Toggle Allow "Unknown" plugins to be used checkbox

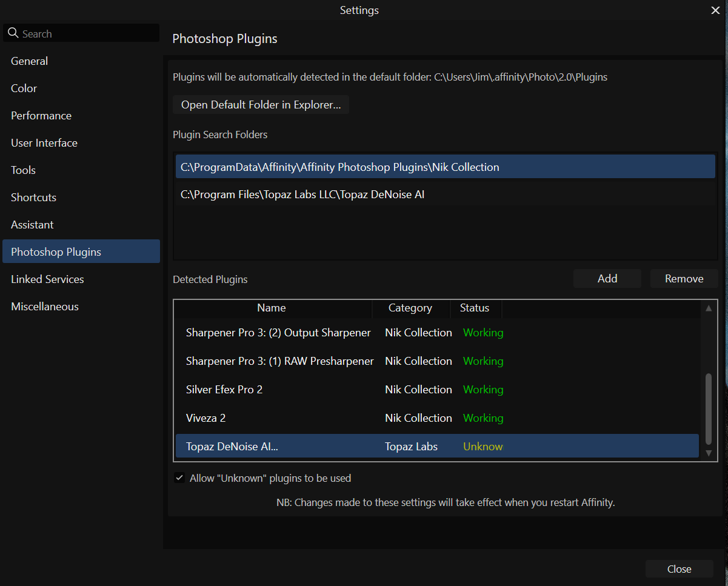[179, 478]
